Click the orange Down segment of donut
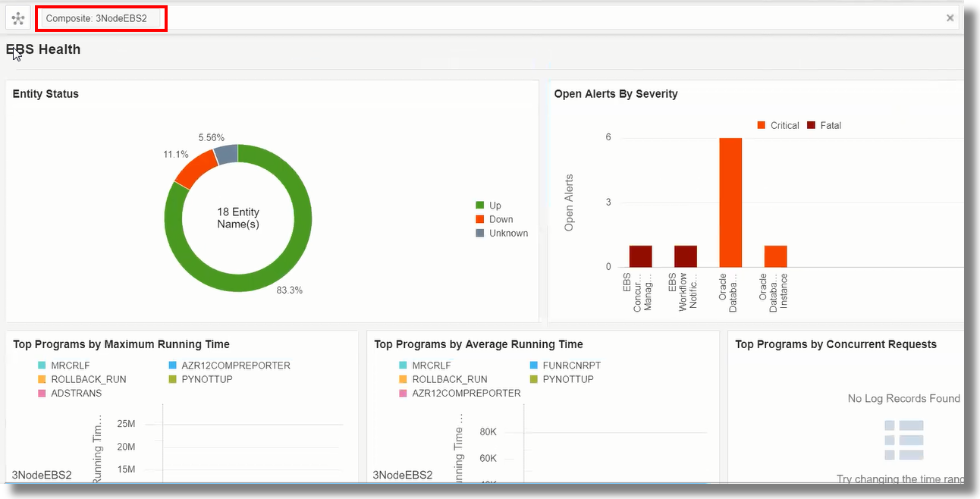Image resolution: width=980 pixels, height=499 pixels. (x=196, y=168)
